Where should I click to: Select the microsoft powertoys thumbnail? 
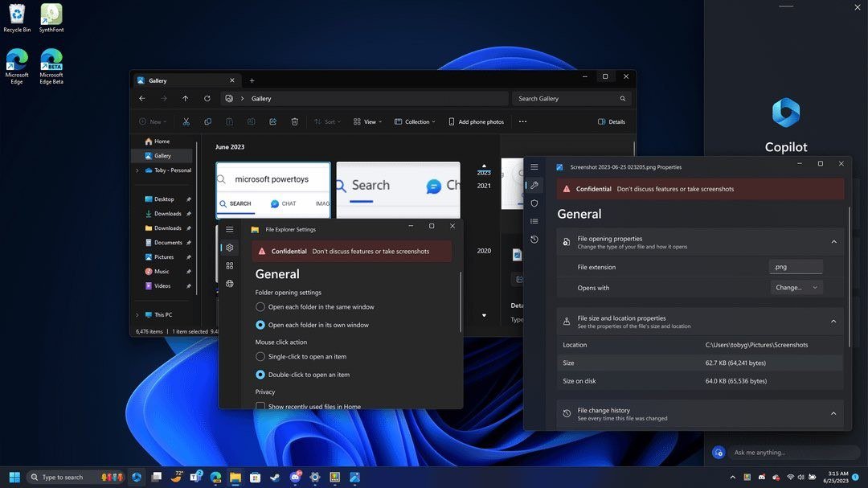[273, 190]
